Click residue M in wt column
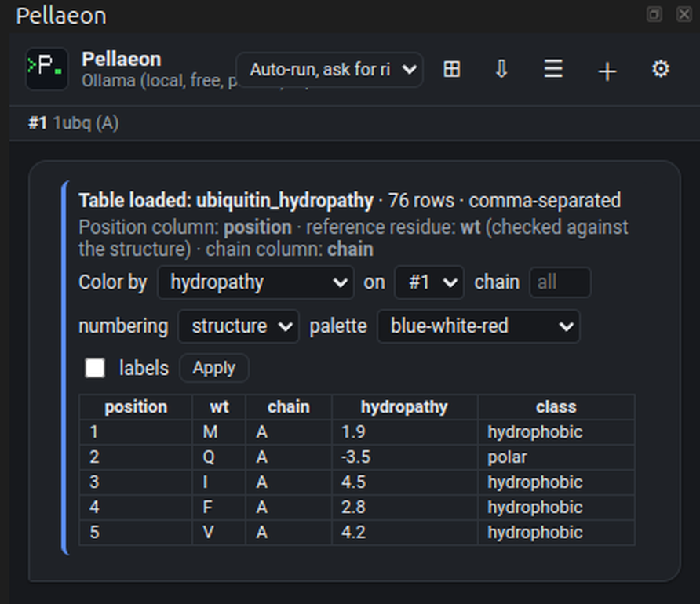Screen dimensions: 700x604 click(x=210, y=431)
